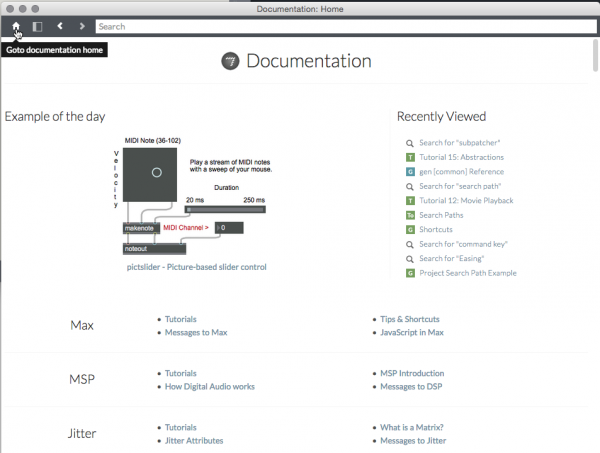
Task: Click the vertical scrollbar thumb
Action: point(595,55)
